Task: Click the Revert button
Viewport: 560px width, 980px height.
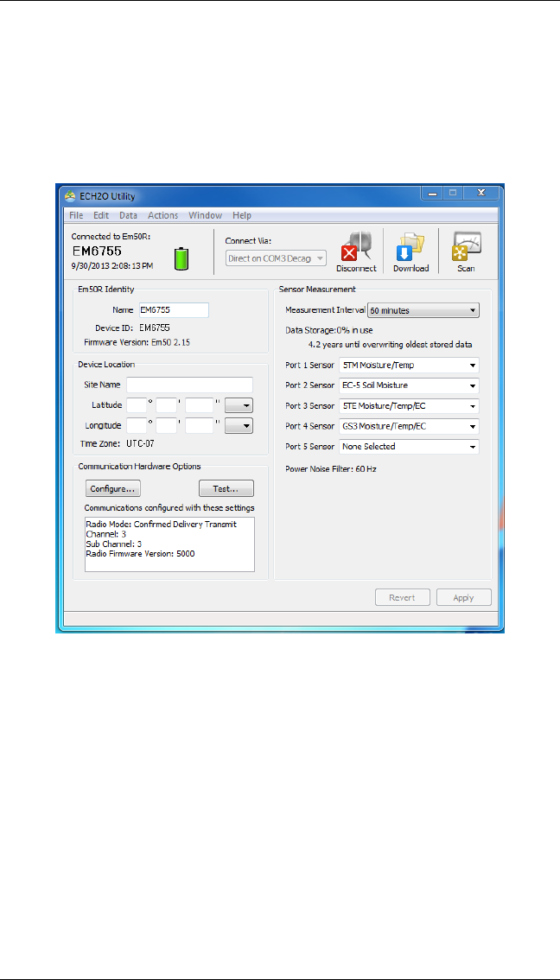Action: pos(403,597)
